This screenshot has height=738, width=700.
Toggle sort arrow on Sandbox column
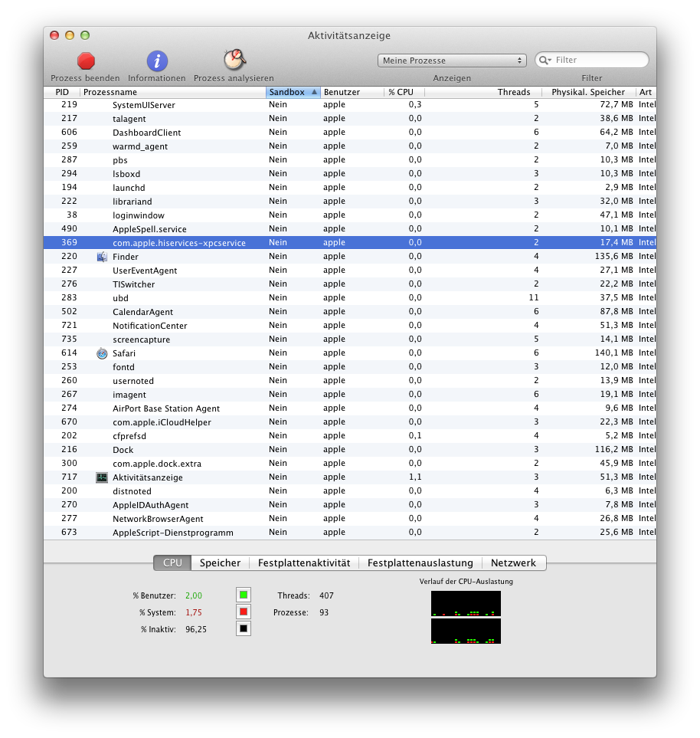(314, 92)
